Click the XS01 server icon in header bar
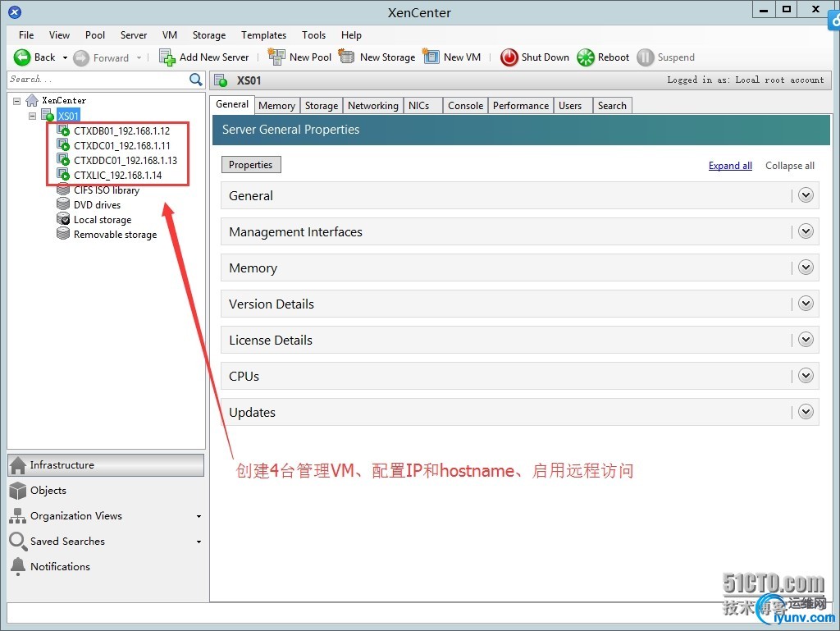Image resolution: width=840 pixels, height=631 pixels. (x=221, y=80)
